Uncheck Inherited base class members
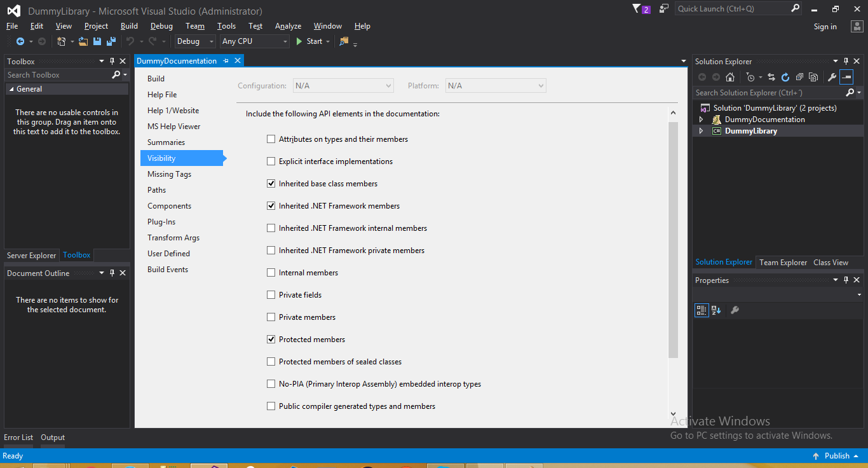 pos(271,184)
